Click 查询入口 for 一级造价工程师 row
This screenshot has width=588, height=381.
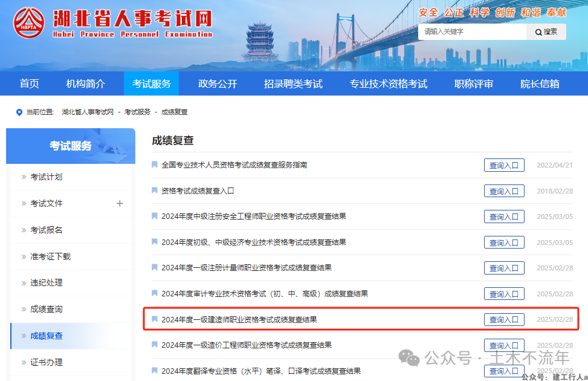point(504,345)
